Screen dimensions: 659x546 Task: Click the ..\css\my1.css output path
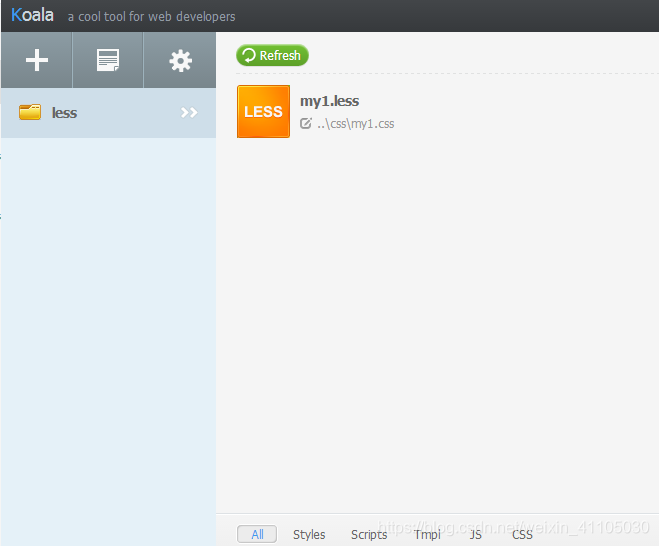coord(356,124)
